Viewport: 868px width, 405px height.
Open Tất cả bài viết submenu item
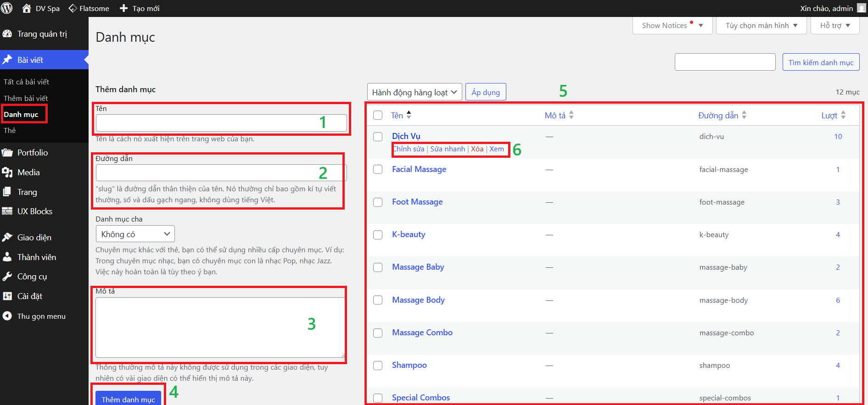[x=26, y=82]
